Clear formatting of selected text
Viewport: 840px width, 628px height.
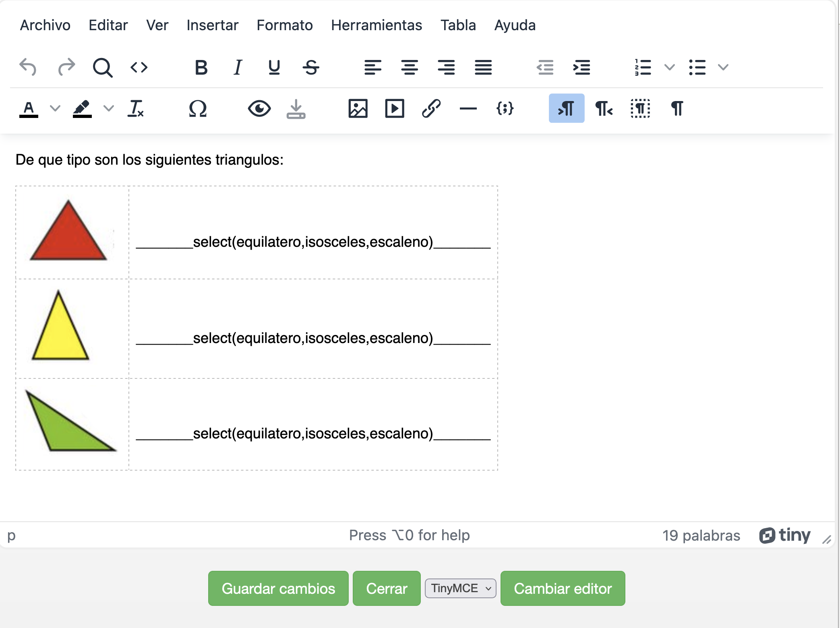point(136,108)
